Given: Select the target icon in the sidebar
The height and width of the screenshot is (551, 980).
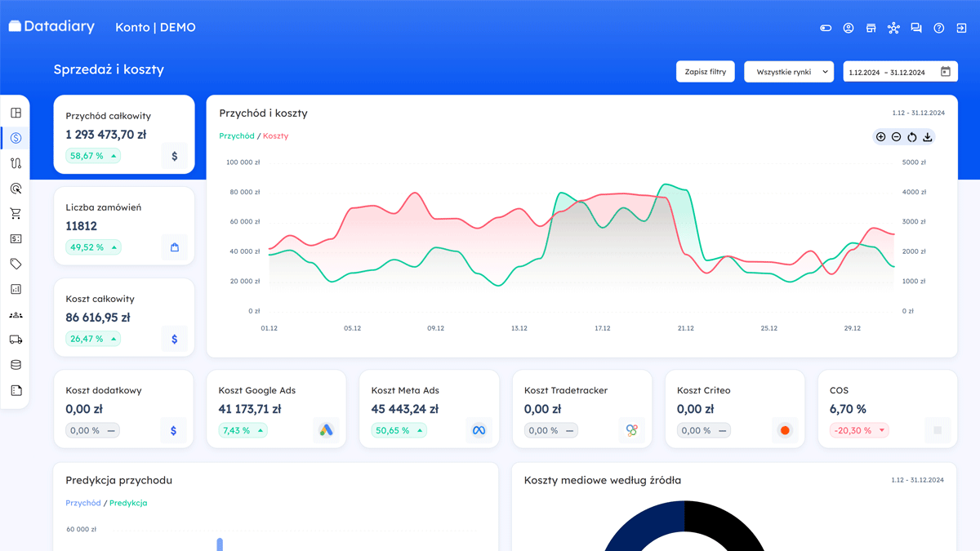Looking at the screenshot, I should [16, 188].
